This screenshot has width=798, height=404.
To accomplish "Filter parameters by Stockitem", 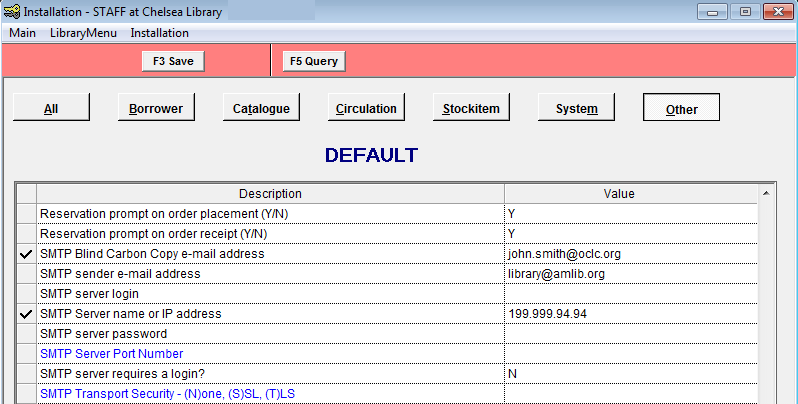I will tap(471, 107).
